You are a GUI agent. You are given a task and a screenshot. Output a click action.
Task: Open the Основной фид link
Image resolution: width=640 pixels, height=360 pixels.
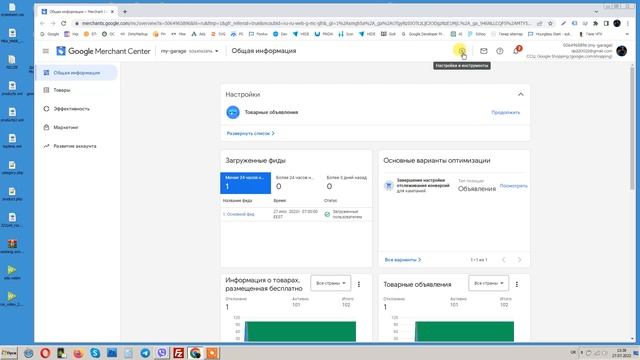point(239,214)
